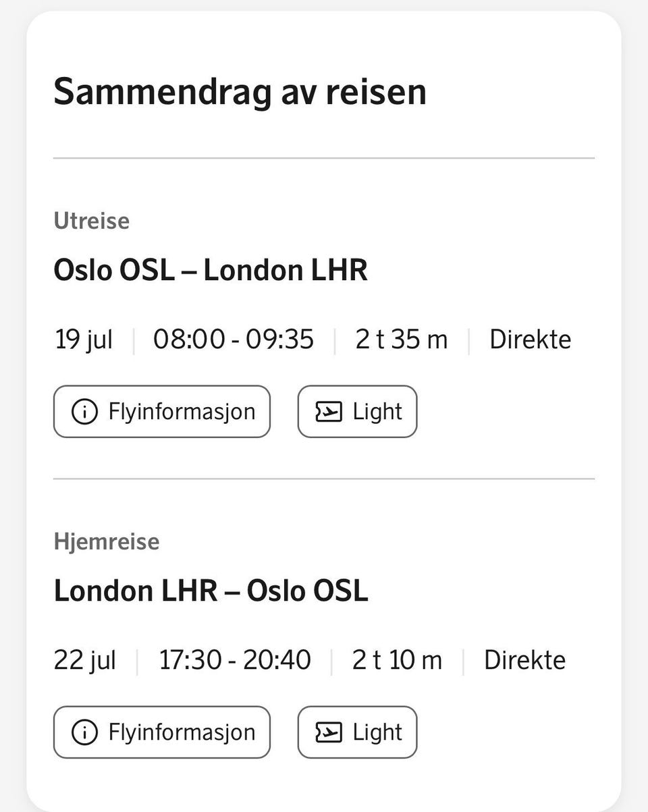Click the outbound Direkte label
This screenshot has height=812, width=648.
click(x=530, y=340)
